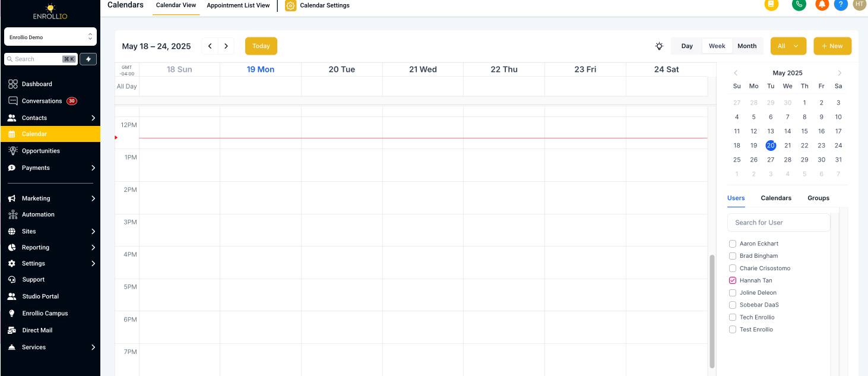
Task: Expand the Settings submenu chevron
Action: 93,263
